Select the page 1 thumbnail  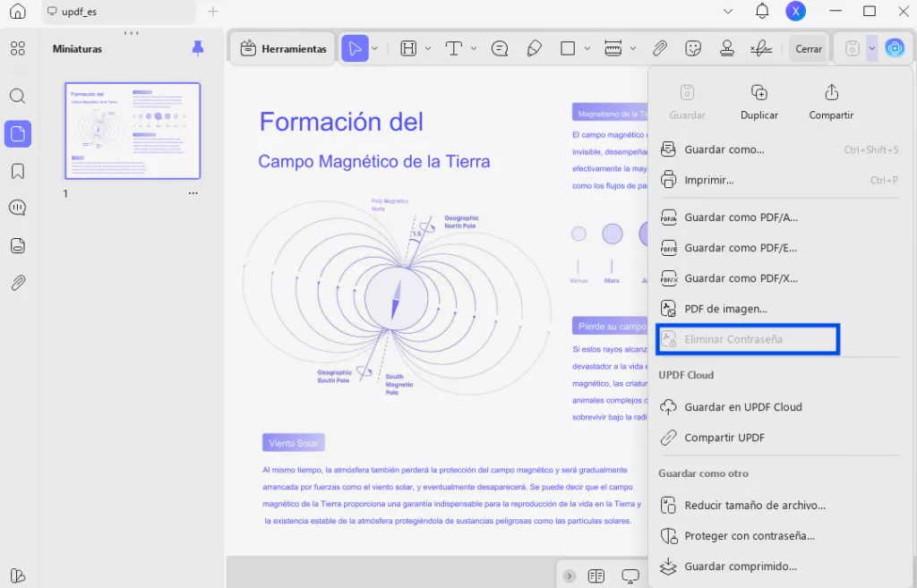click(x=133, y=131)
